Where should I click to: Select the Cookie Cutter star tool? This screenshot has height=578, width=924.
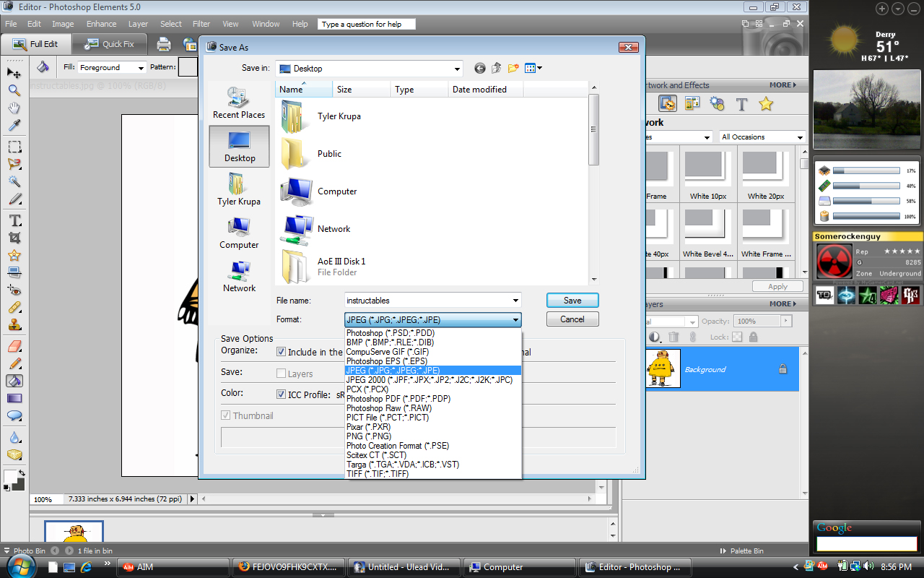(14, 256)
